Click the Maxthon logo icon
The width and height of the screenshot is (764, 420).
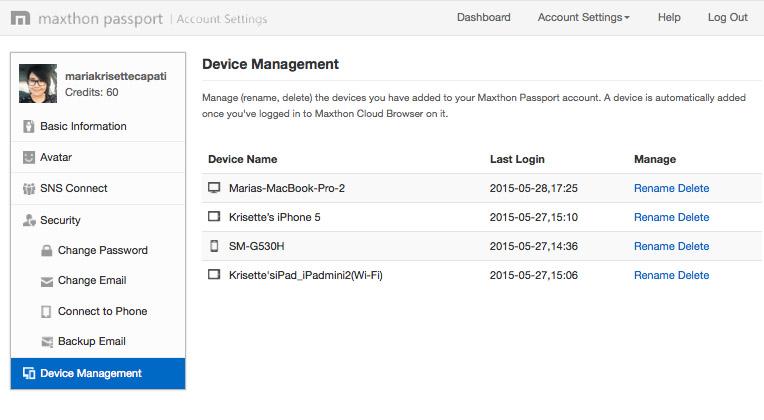[20, 19]
